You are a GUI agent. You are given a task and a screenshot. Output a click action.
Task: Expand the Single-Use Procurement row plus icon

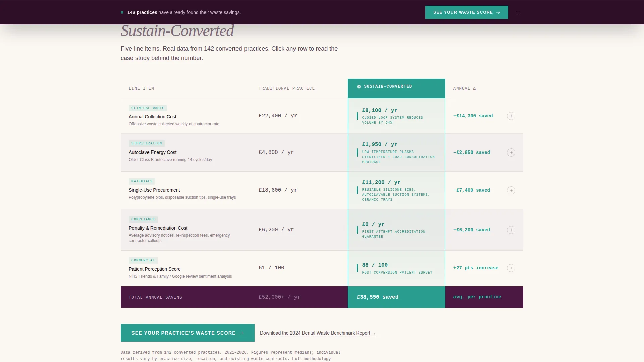511,190
